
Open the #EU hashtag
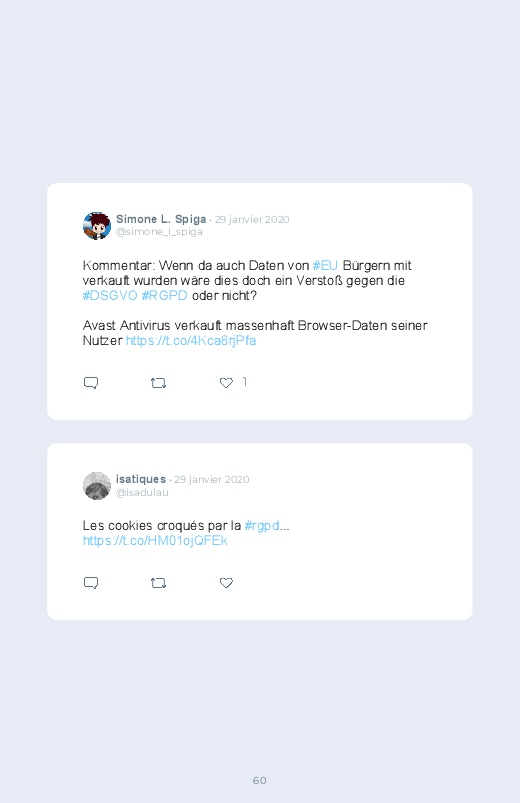325,265
